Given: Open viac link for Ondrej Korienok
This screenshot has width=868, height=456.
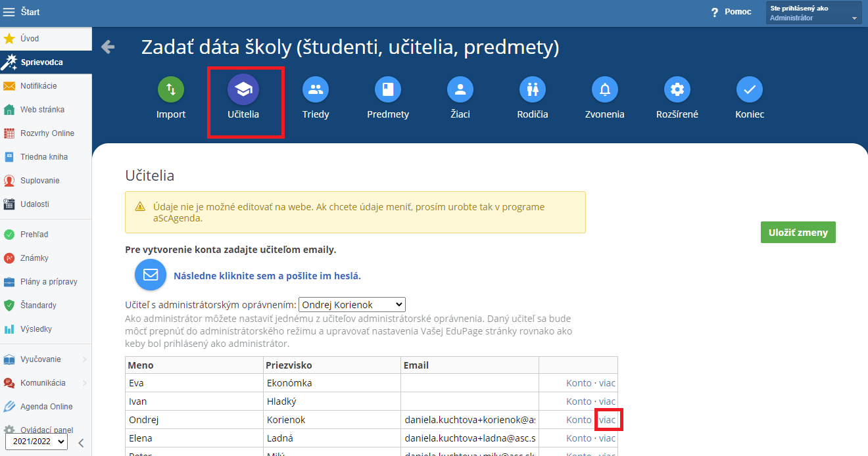Looking at the screenshot, I should click(607, 420).
